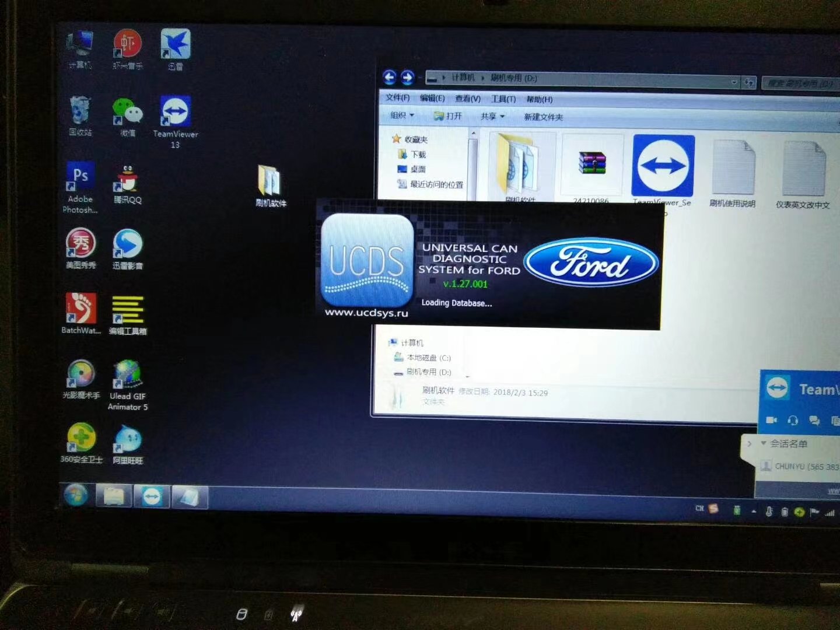Click the Explorer address bar refresh button
This screenshot has width=840, height=630.
coord(749,83)
